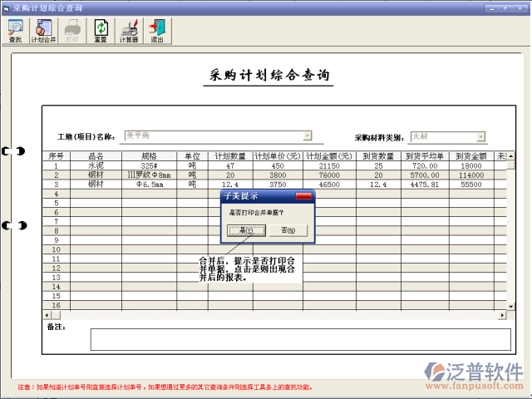The image size is (532, 399).
Task: Click the 到货金额 column header
Action: click(471, 156)
